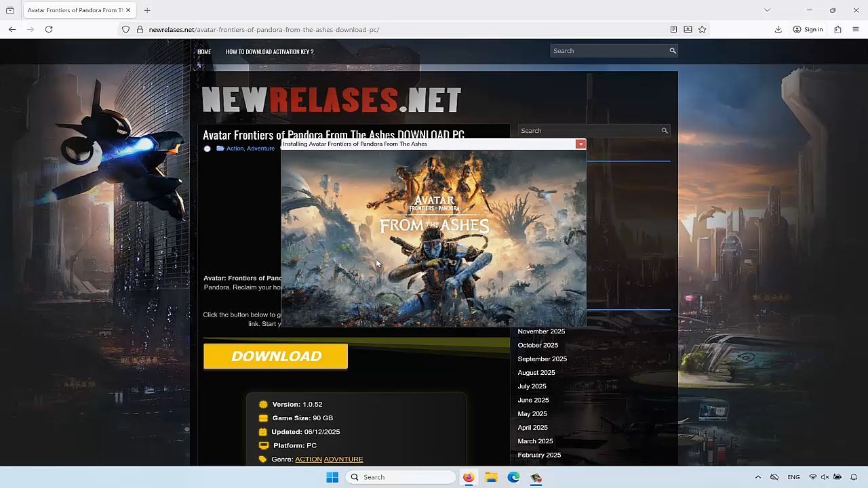Open Microsoft Edge from the taskbar
Image resolution: width=868 pixels, height=488 pixels.
[514, 477]
